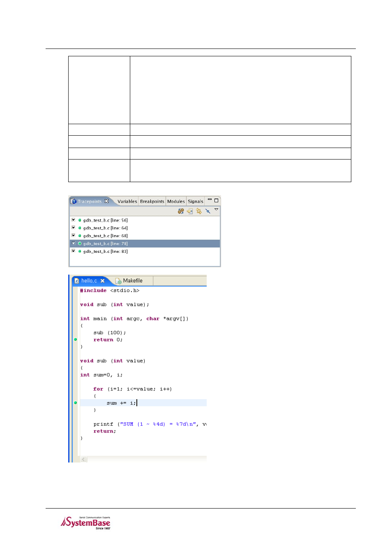The height and width of the screenshot is (555, 392).
Task: Uncheck tracepoint at gdb_test_b.c line 56
Action: (74, 220)
